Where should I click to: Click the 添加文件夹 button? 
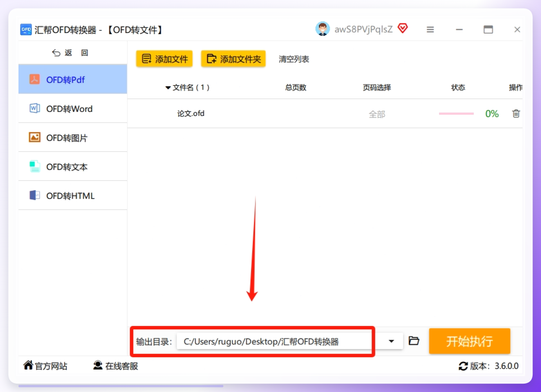pos(233,59)
